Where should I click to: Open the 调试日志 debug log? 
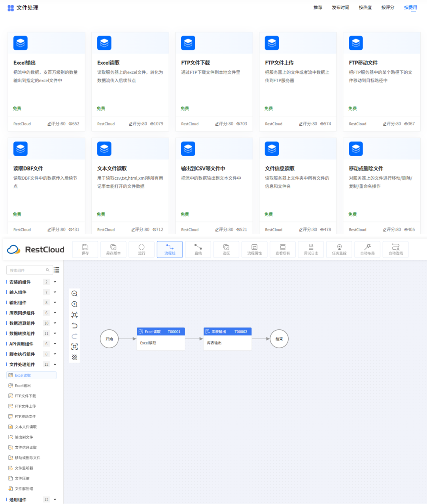coord(311,249)
